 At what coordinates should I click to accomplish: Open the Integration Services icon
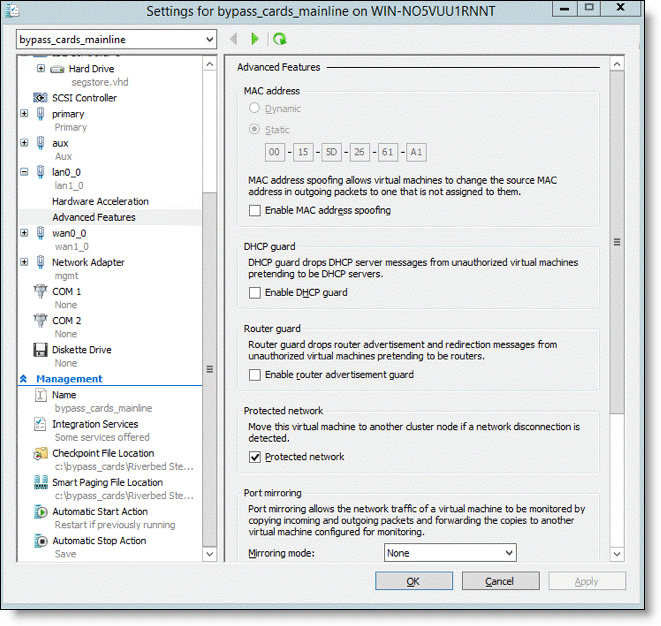coord(41,425)
